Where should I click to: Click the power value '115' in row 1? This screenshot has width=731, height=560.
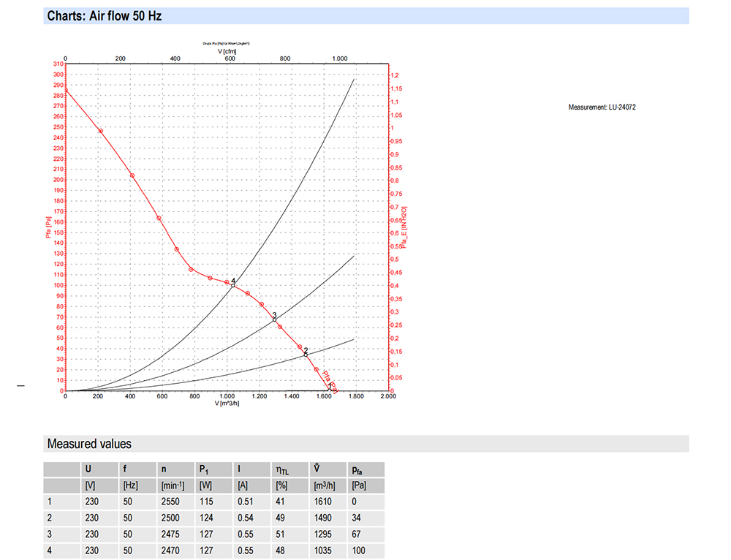(206, 502)
